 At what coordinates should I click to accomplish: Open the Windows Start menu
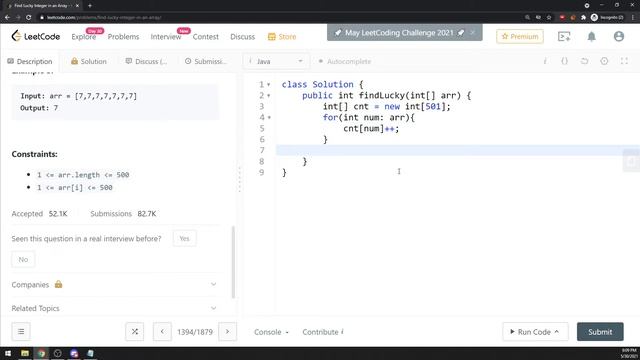click(8, 353)
